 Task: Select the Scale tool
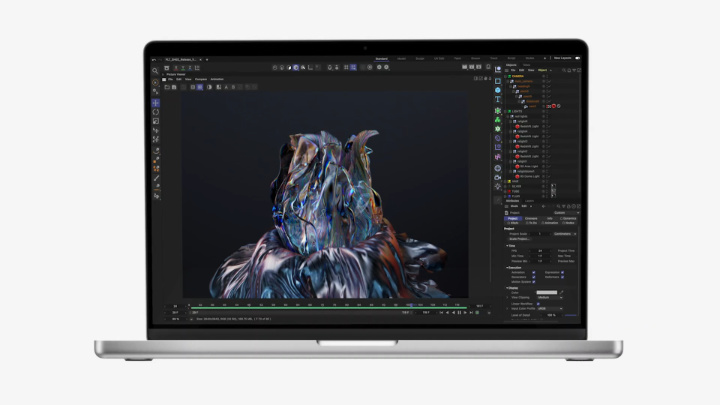tap(156, 121)
